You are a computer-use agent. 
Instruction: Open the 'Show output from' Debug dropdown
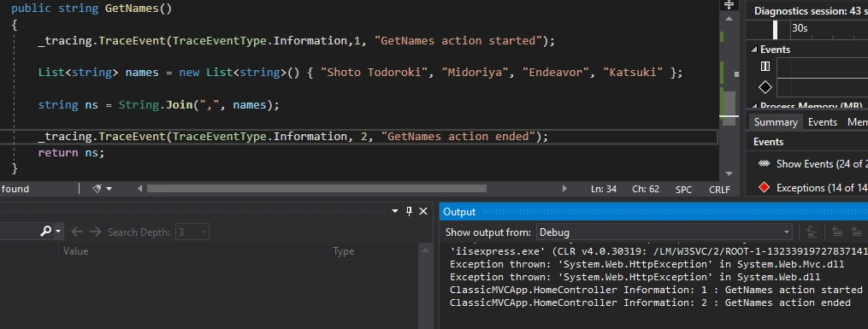point(664,232)
